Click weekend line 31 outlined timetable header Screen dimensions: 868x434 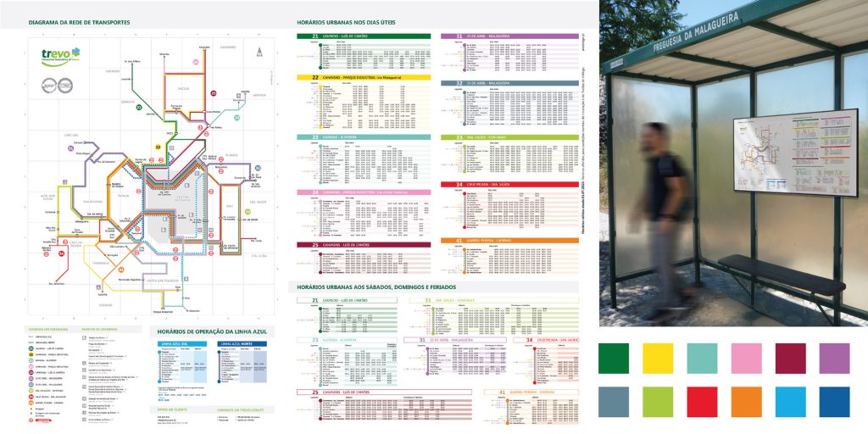[x=455, y=340]
